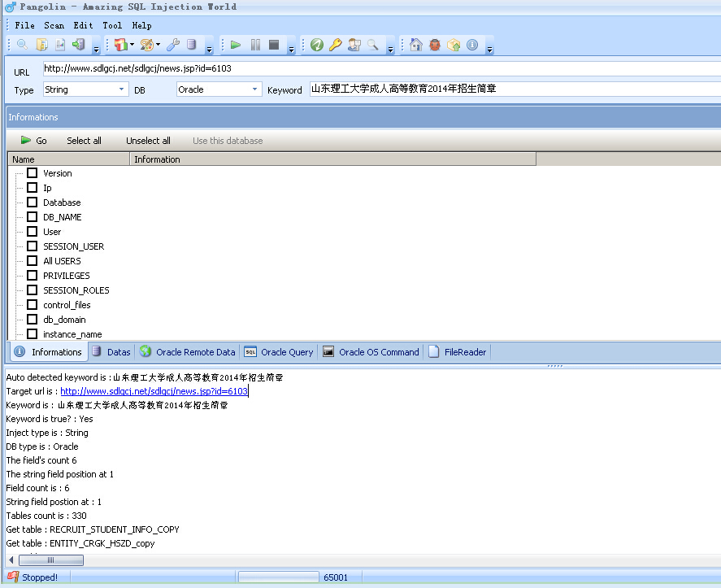Image resolution: width=721 pixels, height=588 pixels.
Task: Check the instance_name checkbox
Action: coord(33,334)
